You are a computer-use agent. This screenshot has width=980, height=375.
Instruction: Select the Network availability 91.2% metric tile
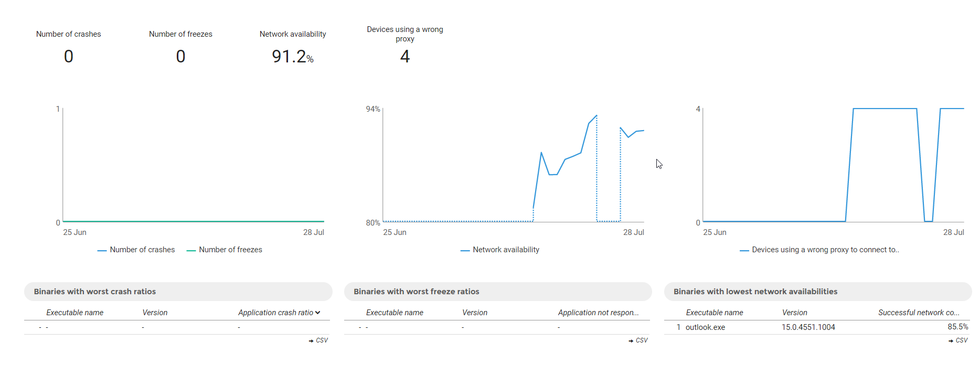coord(292,47)
